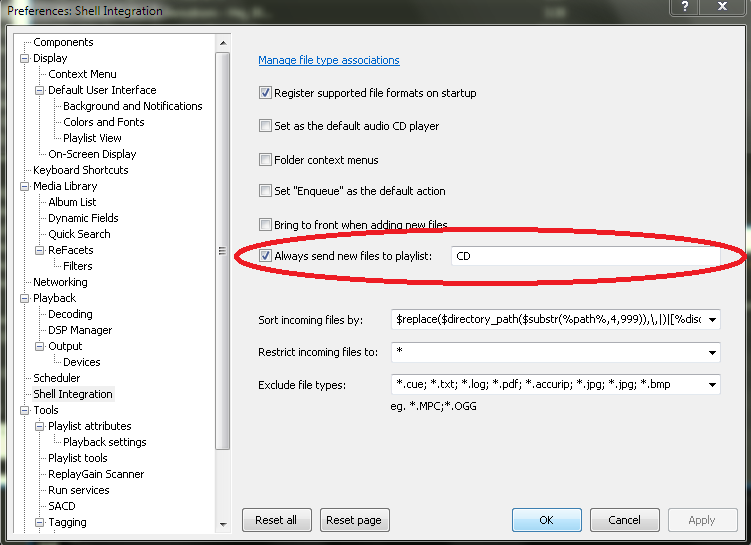Close the Preferences dialog window

tap(722, 7)
